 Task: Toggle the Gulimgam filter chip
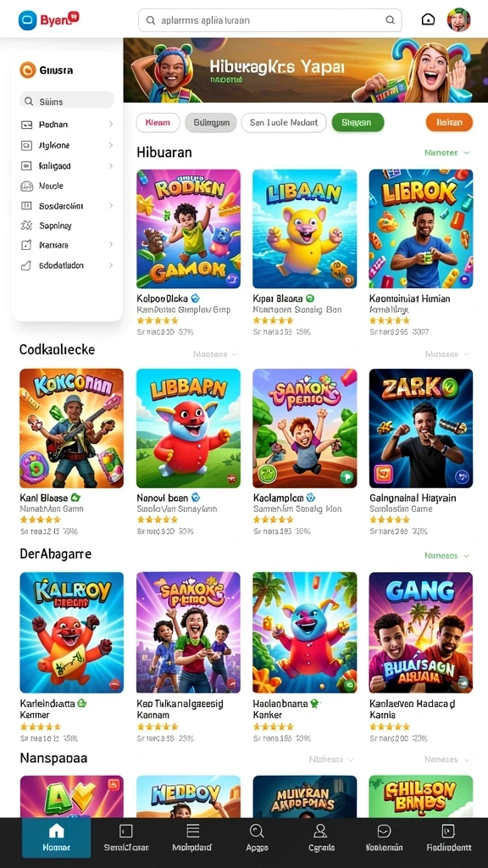[x=211, y=122]
